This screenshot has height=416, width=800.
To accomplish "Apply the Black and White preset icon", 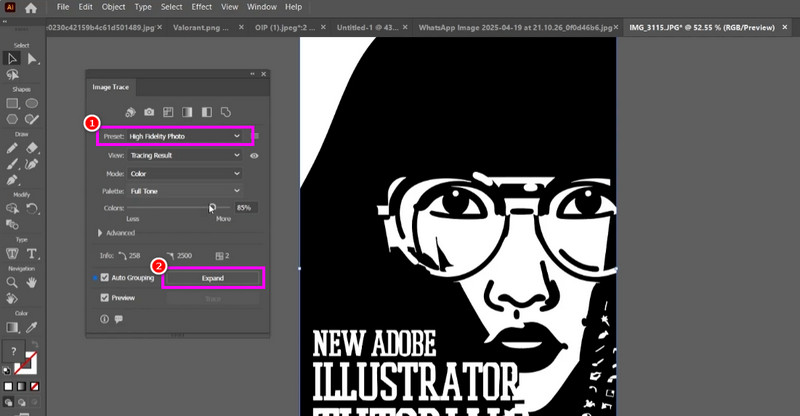I will click(207, 112).
